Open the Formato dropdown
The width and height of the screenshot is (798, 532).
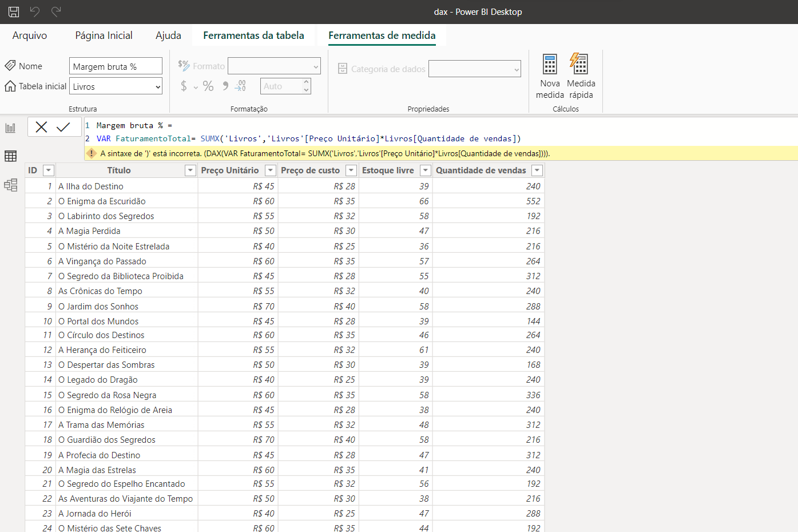[x=274, y=66]
